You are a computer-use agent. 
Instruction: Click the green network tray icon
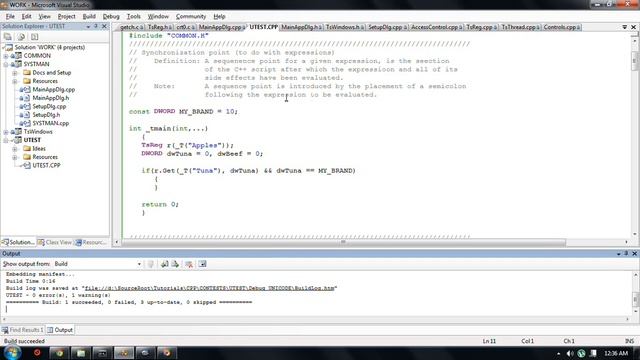coord(582,353)
